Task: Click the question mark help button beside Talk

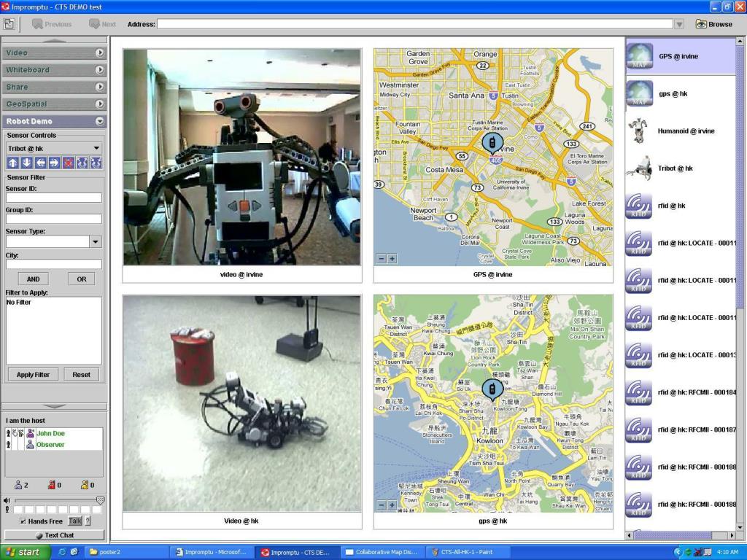Action: 88,521
